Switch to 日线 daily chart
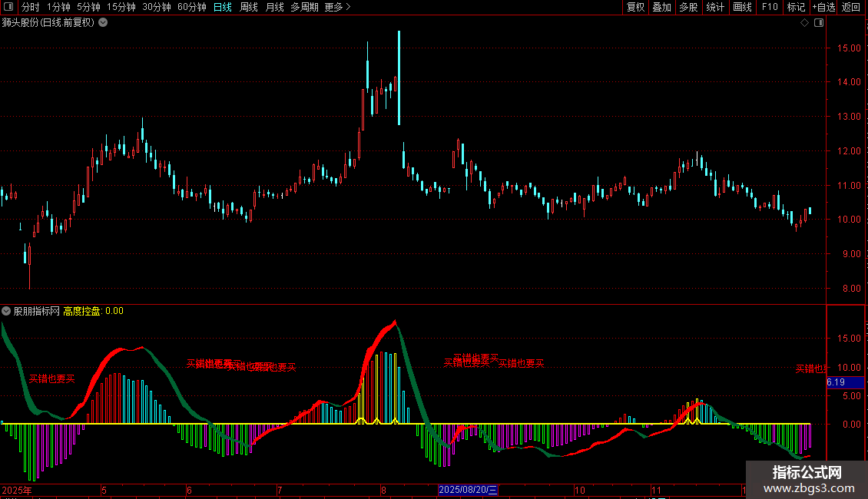This screenshot has width=868, height=499. tap(223, 7)
